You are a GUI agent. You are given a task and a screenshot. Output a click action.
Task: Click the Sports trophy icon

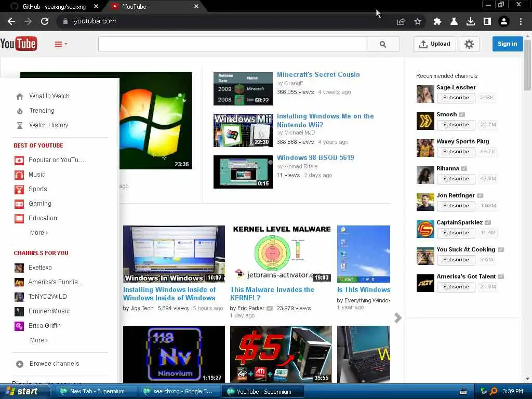coord(19,189)
